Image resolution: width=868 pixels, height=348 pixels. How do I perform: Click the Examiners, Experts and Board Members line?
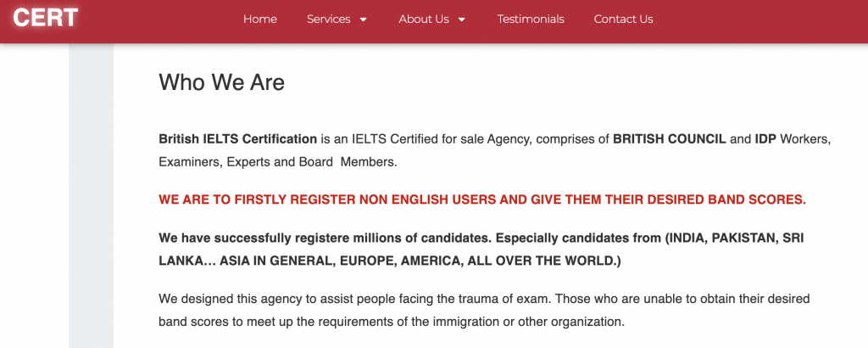point(278,163)
